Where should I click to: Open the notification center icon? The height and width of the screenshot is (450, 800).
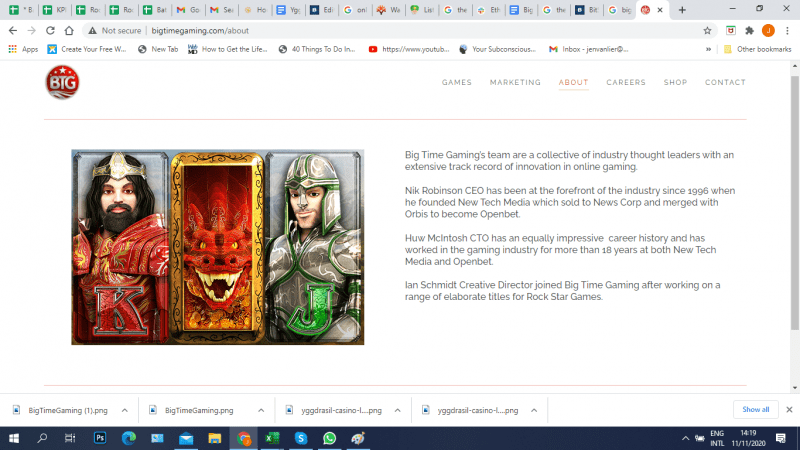pos(781,438)
